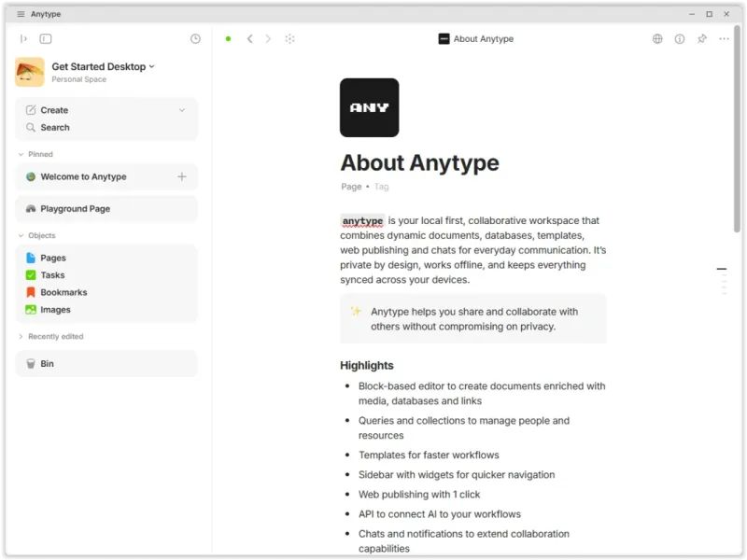Click the API to connect AI bullet
Image resolution: width=747 pixels, height=560 pixels.
pyautogui.click(x=439, y=514)
